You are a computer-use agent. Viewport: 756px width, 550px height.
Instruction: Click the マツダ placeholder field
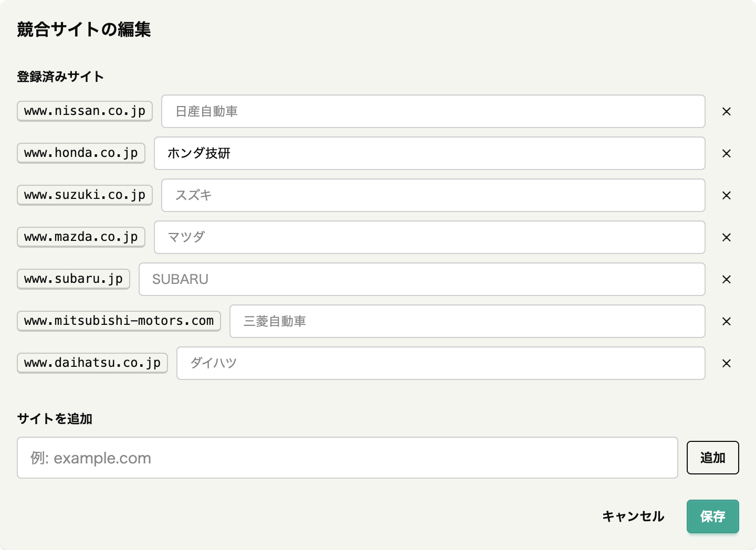(429, 237)
